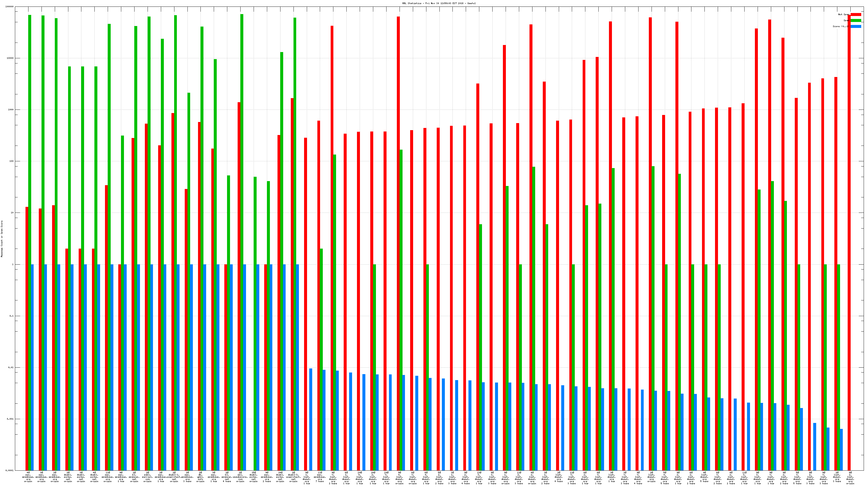Select the ubl.unsubscore.com origin x-axis label
868x488 pixels.
(240, 477)
